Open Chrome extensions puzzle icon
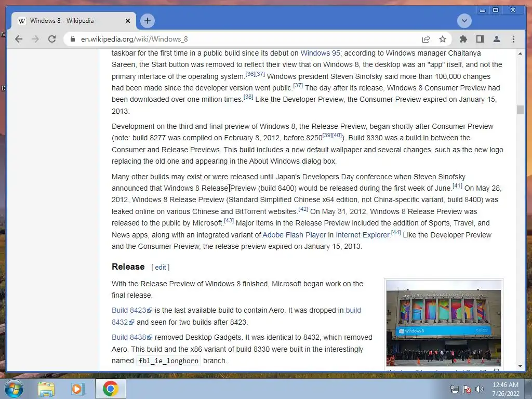 tap(463, 39)
